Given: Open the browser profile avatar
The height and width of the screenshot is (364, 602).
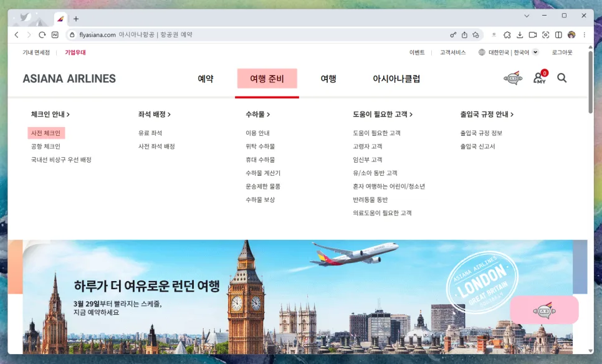Looking at the screenshot, I should [571, 34].
